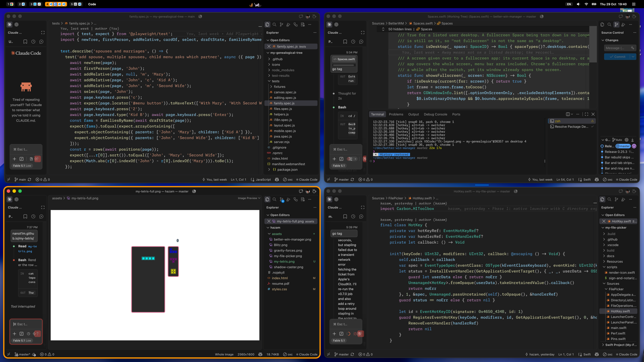This screenshot has width=644, height=362.
Task: Open editing.spec.js in the Explorer tree
Action: [x=285, y=98]
